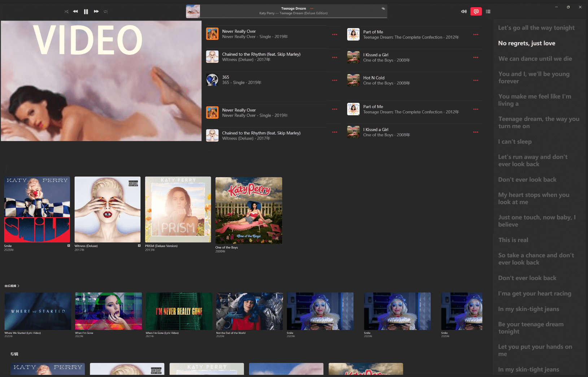This screenshot has width=588, height=377.
Task: Open more options for lowest I Kissed a Girl row
Action: (x=476, y=132)
